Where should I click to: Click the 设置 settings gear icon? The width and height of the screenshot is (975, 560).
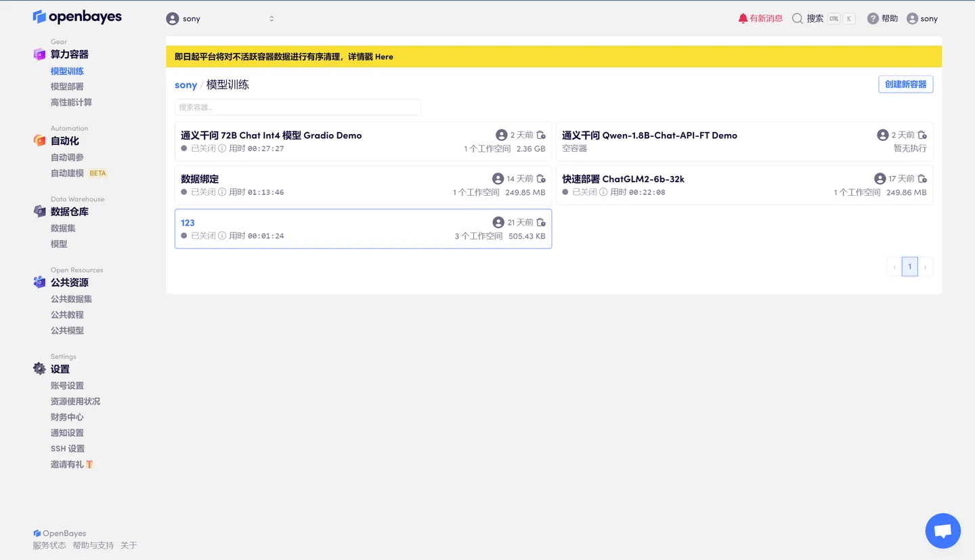pyautogui.click(x=40, y=369)
